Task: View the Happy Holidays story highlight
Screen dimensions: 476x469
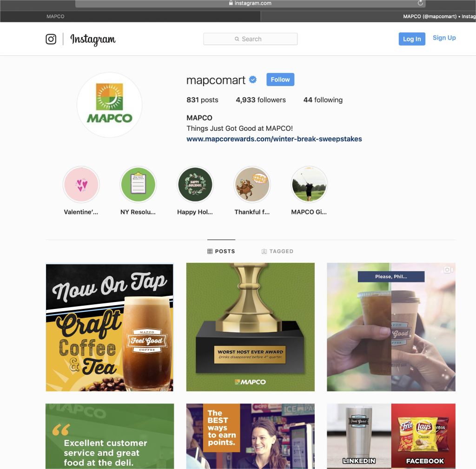Action: coord(195,184)
